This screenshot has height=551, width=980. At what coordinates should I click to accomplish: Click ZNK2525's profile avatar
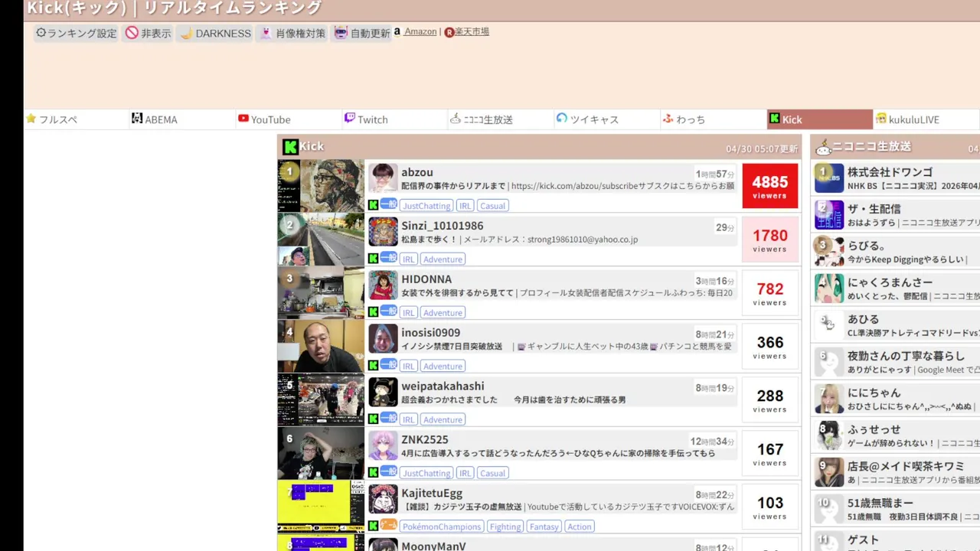[383, 446]
